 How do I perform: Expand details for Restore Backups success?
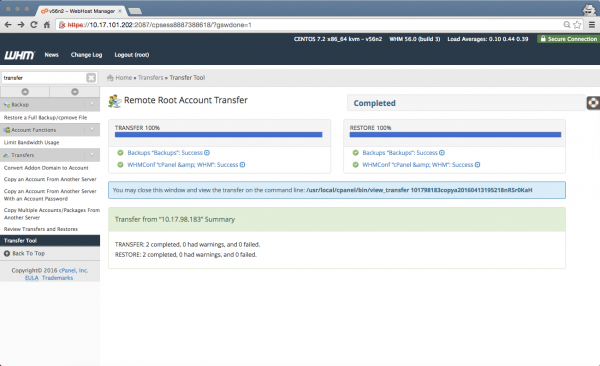pyautogui.click(x=442, y=153)
